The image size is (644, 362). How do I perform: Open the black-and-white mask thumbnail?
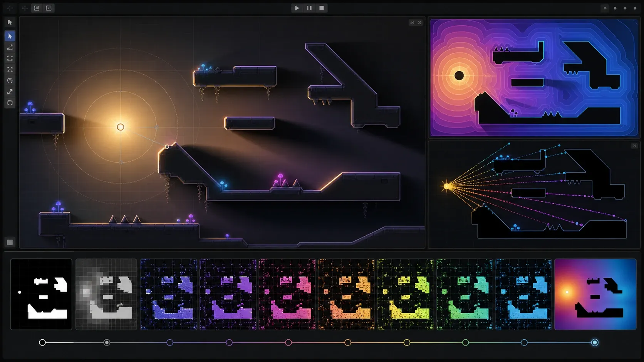point(41,294)
